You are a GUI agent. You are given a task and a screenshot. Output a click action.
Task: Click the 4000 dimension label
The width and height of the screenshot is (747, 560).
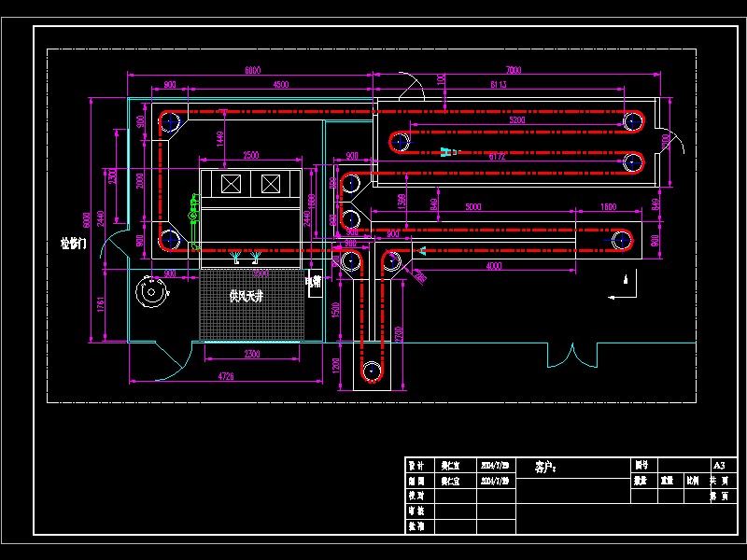(x=494, y=266)
